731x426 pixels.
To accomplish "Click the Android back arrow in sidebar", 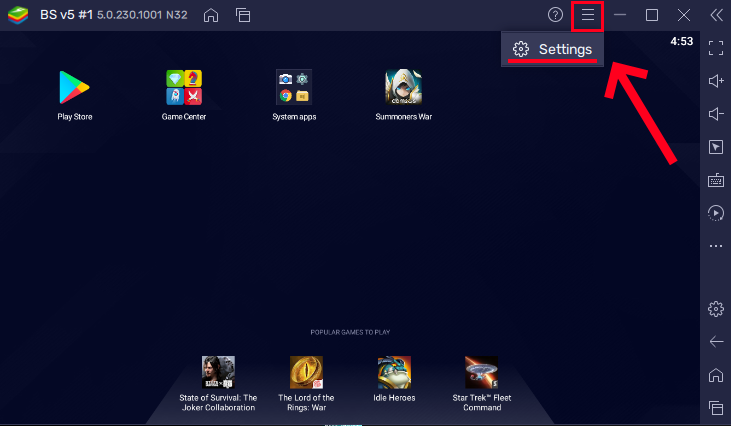I will tap(716, 342).
